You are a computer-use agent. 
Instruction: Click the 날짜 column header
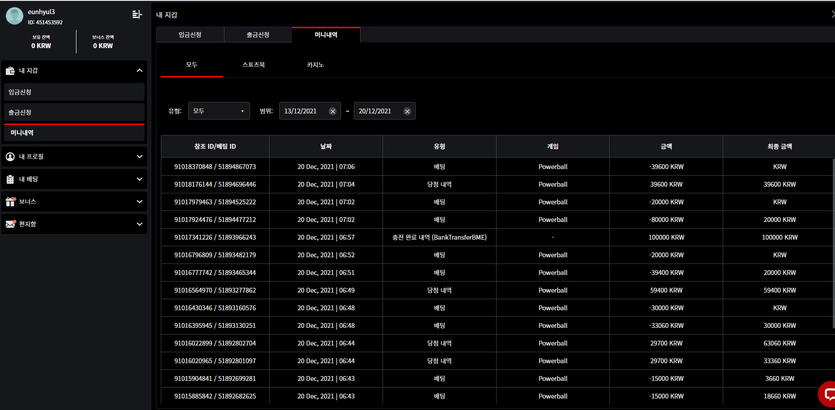[326, 146]
